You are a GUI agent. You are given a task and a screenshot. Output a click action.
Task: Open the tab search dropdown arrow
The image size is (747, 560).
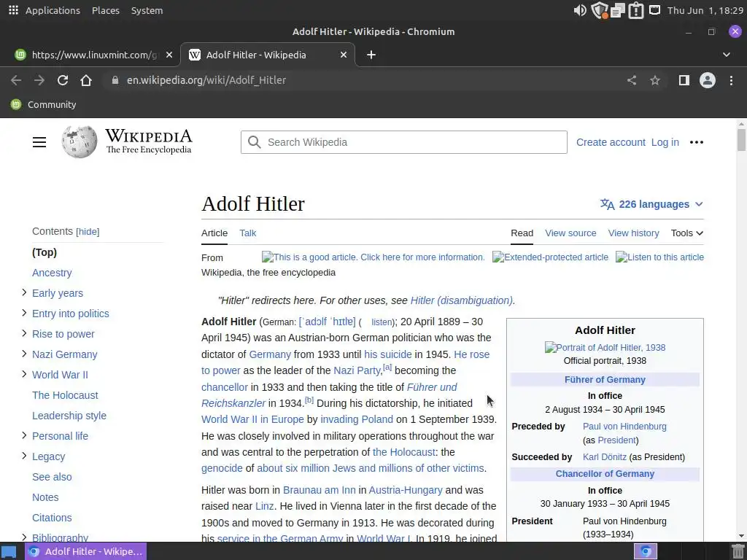pyautogui.click(x=727, y=55)
